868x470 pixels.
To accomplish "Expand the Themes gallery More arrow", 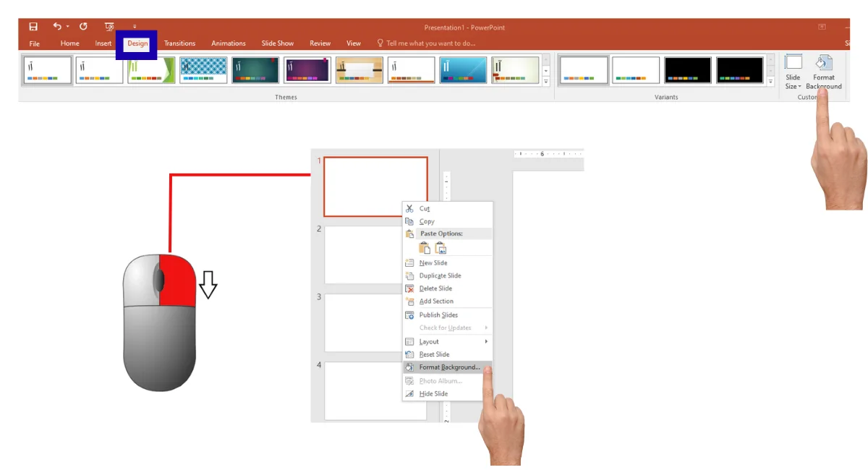I will pos(546,82).
